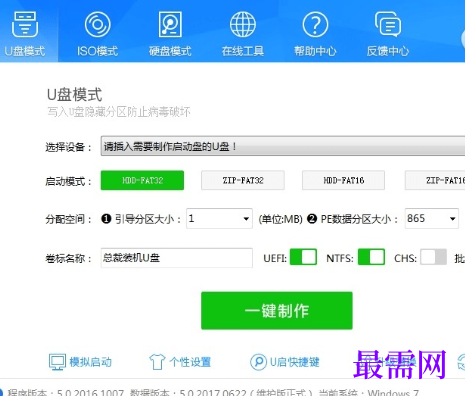
Task: Select HDD-FAT16 boot mode
Action: pos(343,180)
